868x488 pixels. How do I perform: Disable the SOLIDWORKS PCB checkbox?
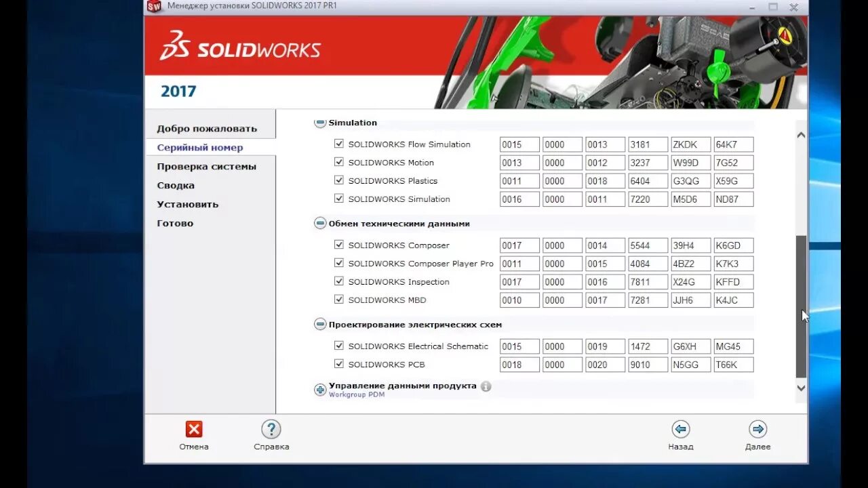[x=338, y=364]
